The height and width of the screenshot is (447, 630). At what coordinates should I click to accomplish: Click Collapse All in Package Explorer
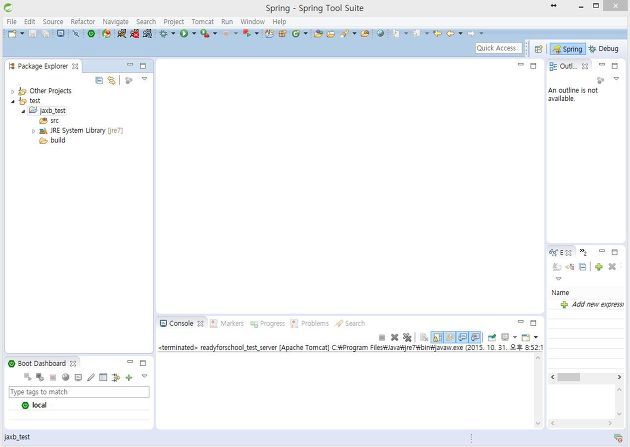click(99, 81)
